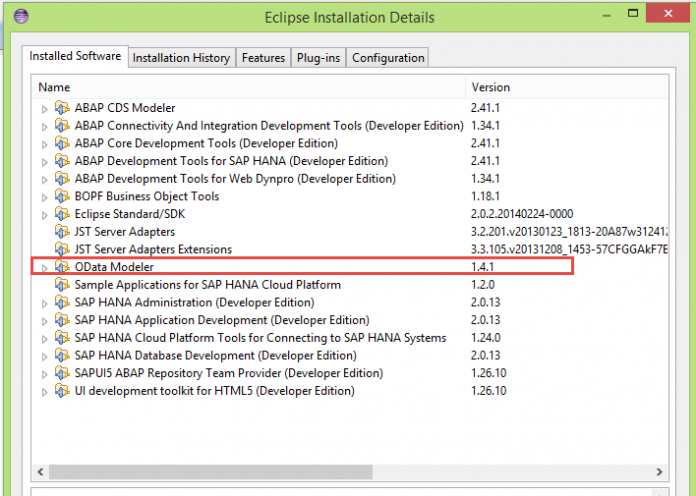Screen dimensions: 696x496
Task: Click the UI development toolkit for HTML5 icon
Action: point(62,391)
